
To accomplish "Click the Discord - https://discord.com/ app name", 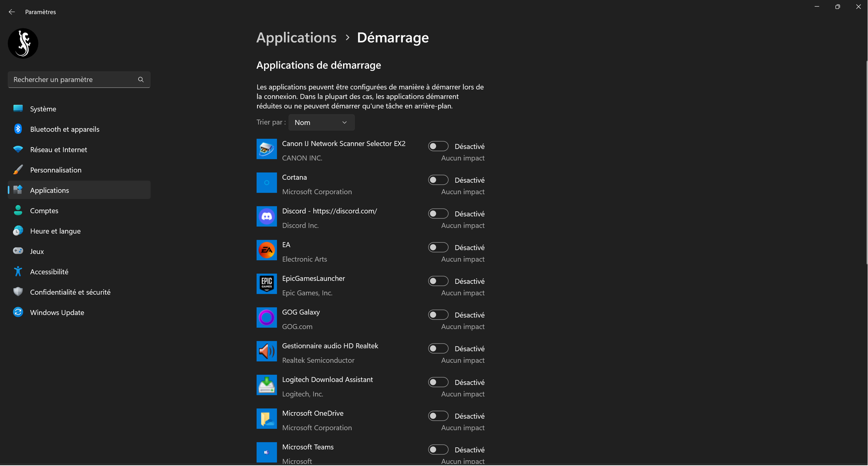I will (330, 211).
